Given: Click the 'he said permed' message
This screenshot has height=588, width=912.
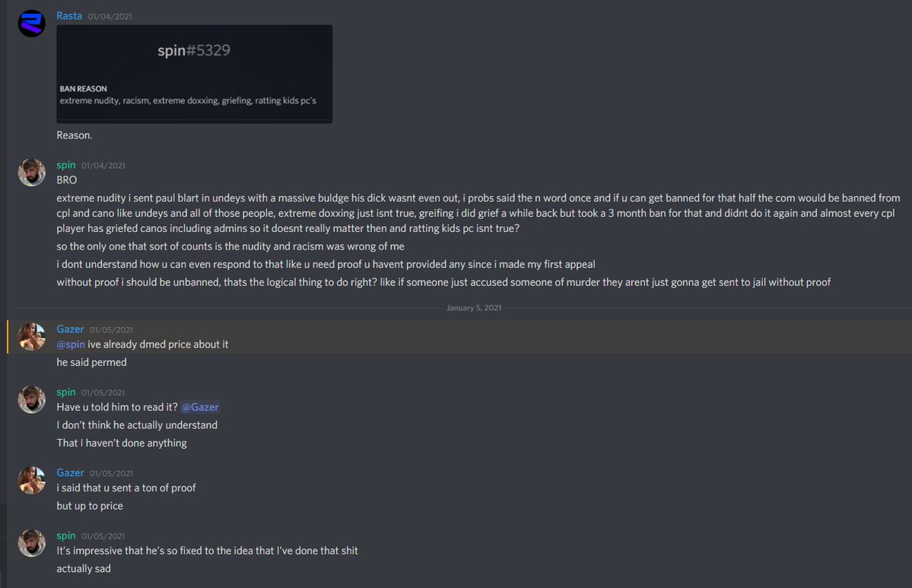Looking at the screenshot, I should click(91, 362).
